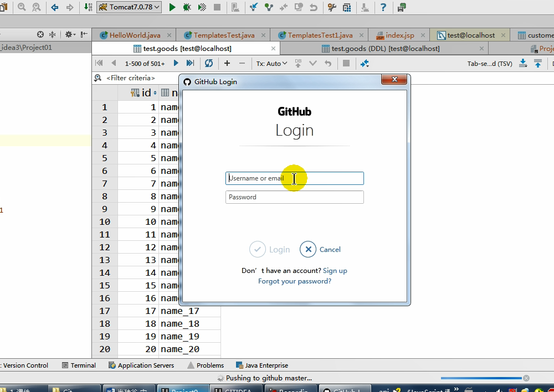Click the Cancel running statements square
Image resolution: width=554 pixels, height=392 pixels.
point(346,63)
